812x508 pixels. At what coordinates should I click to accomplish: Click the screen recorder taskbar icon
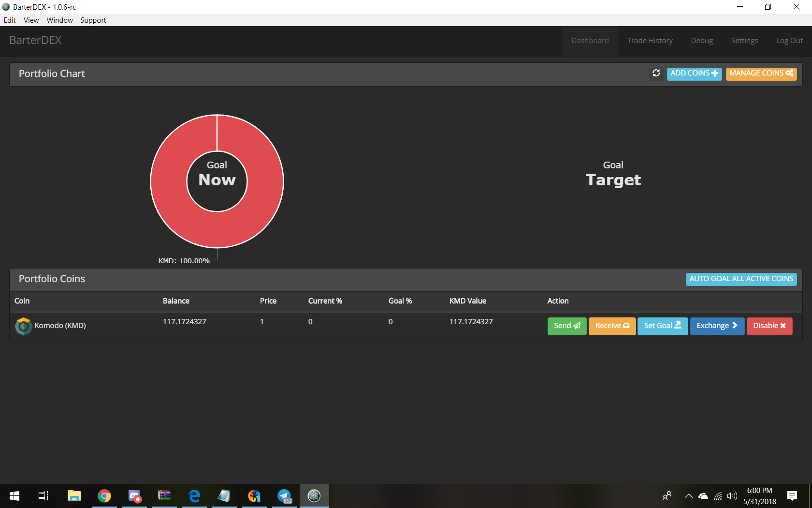coord(134,496)
